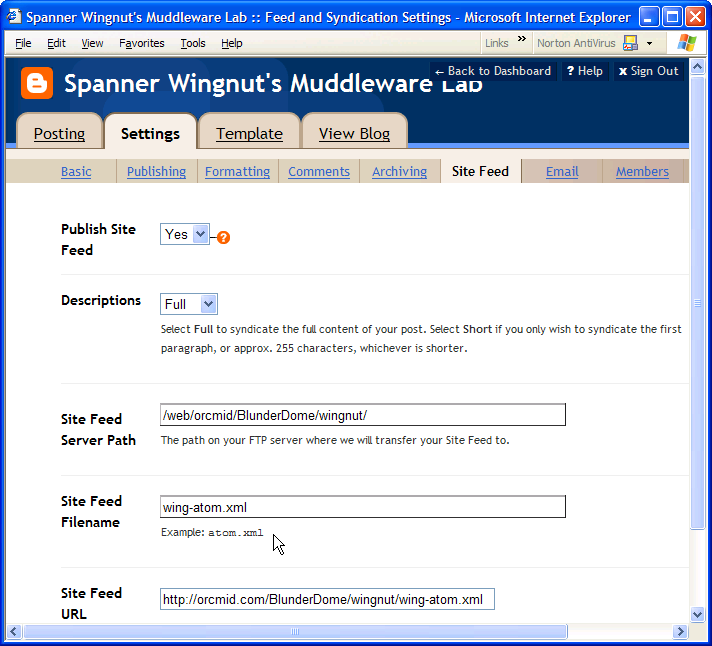Click the Site Feed Server Path field
Viewport: 712px width, 646px height.
[x=362, y=415]
